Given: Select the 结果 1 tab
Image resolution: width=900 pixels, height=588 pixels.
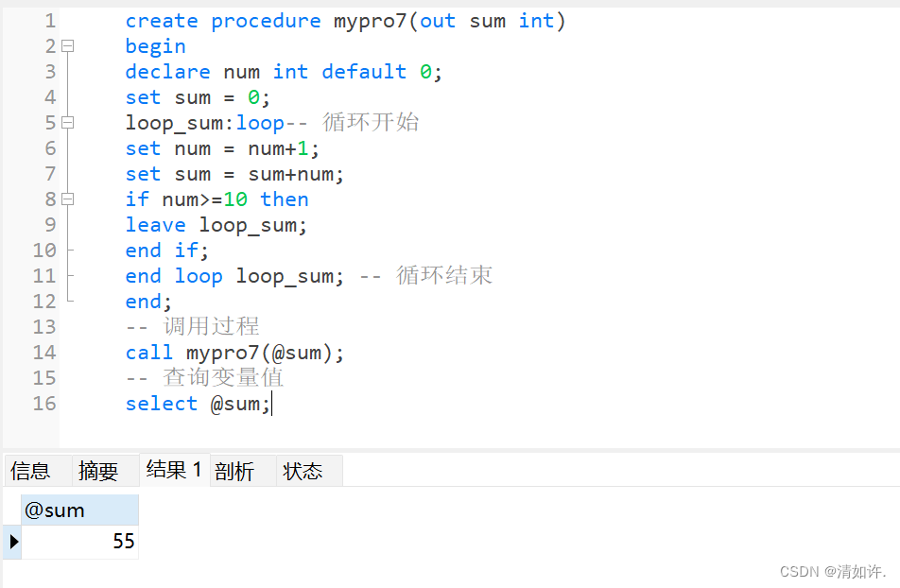Looking at the screenshot, I should (x=171, y=470).
